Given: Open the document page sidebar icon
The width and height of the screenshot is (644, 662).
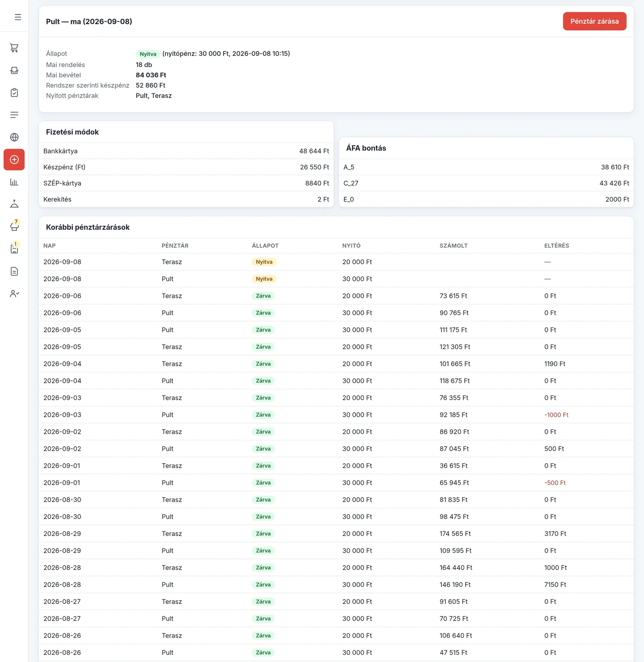Looking at the screenshot, I should (14, 271).
